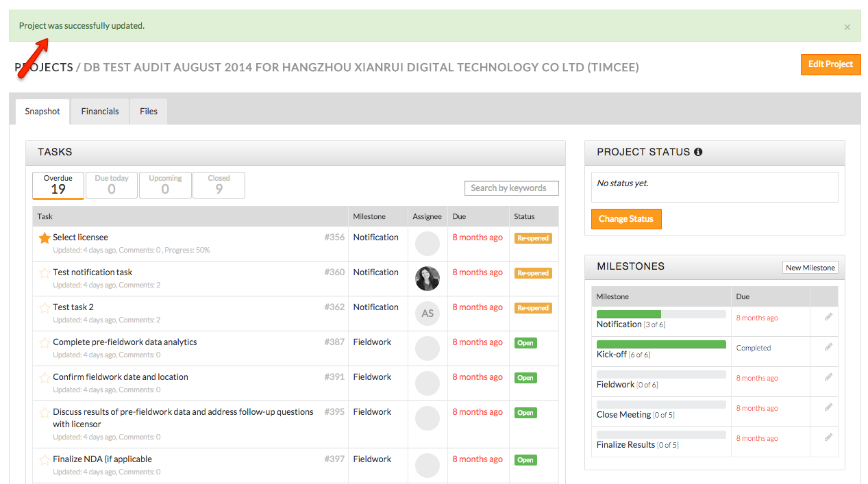This screenshot has width=868, height=484.
Task: Star the Test notification task
Action: pos(45,272)
